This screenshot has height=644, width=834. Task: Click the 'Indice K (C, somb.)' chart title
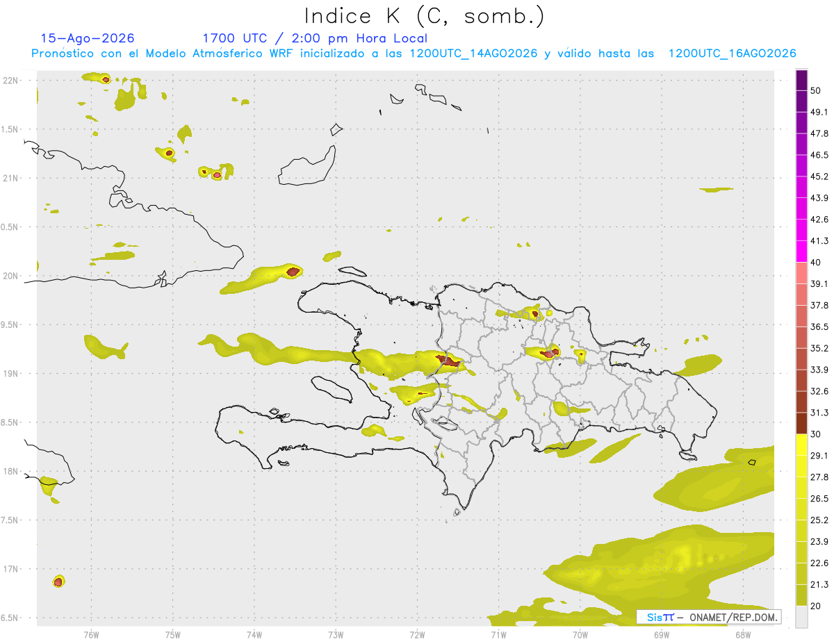[425, 16]
